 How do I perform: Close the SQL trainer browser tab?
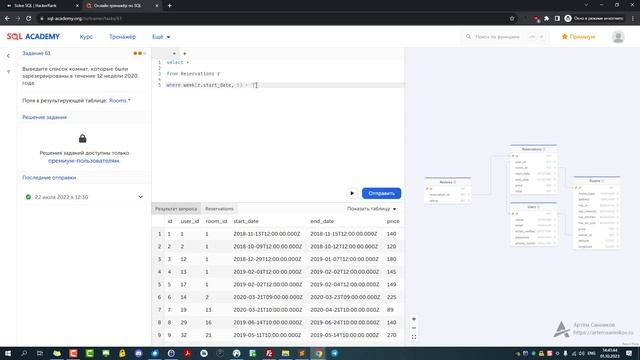point(157,6)
